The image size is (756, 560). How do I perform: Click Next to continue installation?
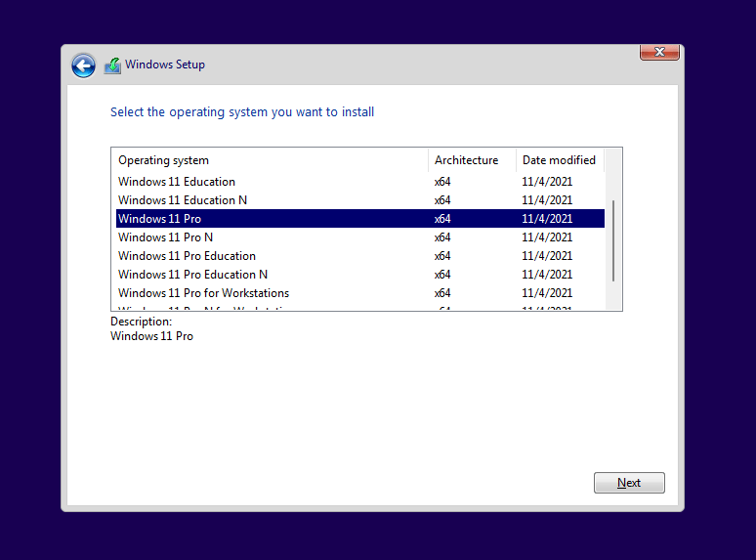click(x=629, y=483)
